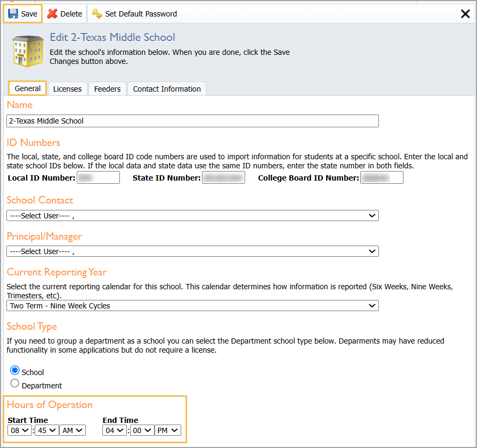Click the Save floppy disk icon
Screen dimensions: 477x448
(13, 14)
